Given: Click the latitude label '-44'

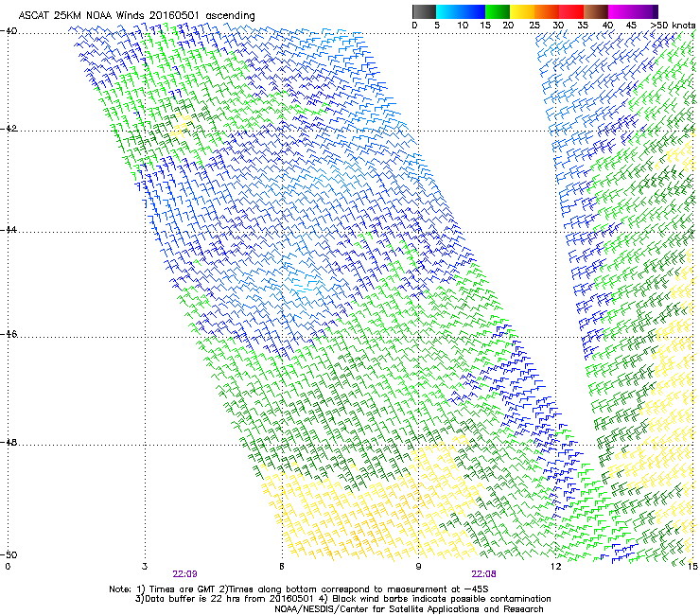Looking at the screenshot, I should coord(9,230).
